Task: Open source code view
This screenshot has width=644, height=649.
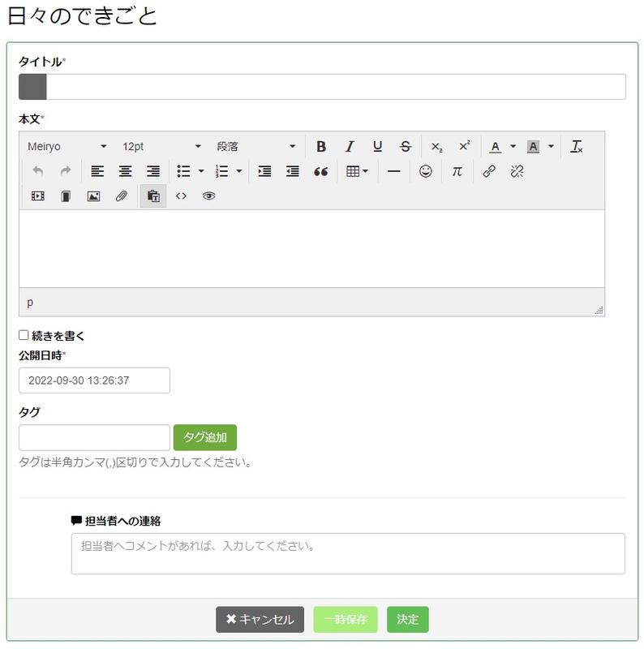Action: 181,196
